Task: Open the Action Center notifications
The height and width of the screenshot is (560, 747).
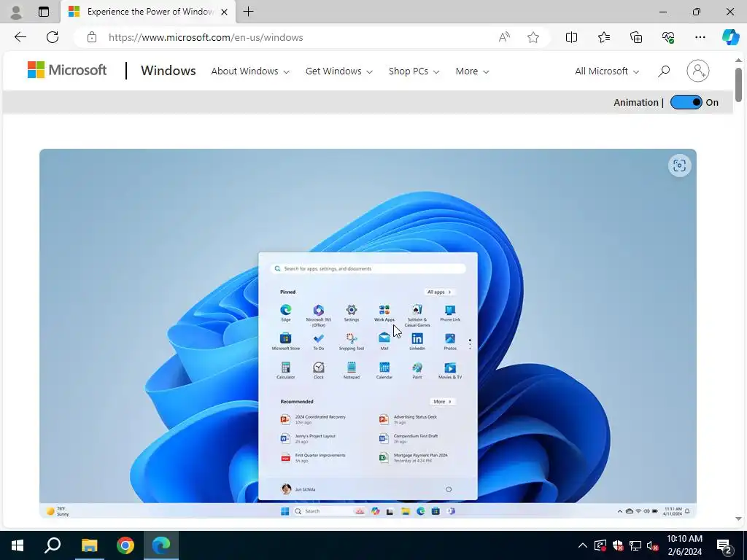Action: tap(724, 546)
